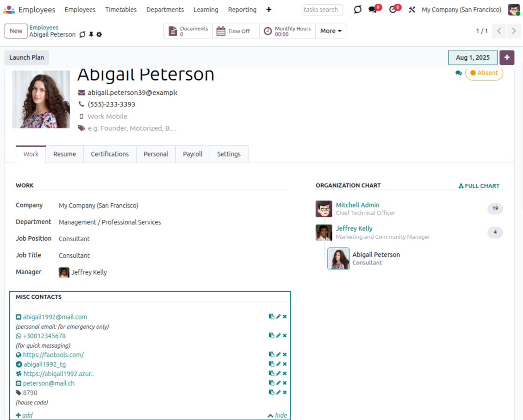Click Abigail Peterson's profile photo
Image resolution: width=523 pixels, height=420 pixels.
point(41,99)
